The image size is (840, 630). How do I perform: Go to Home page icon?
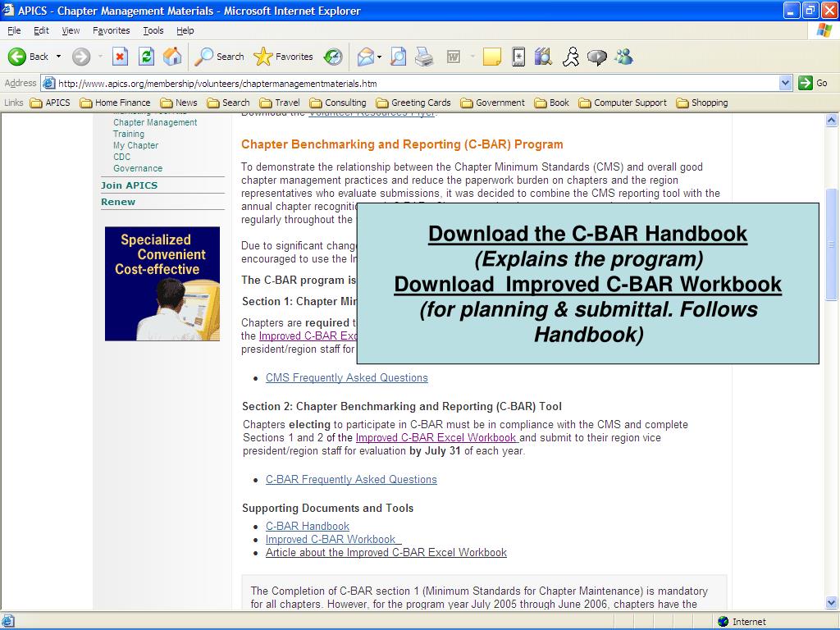coord(172,57)
